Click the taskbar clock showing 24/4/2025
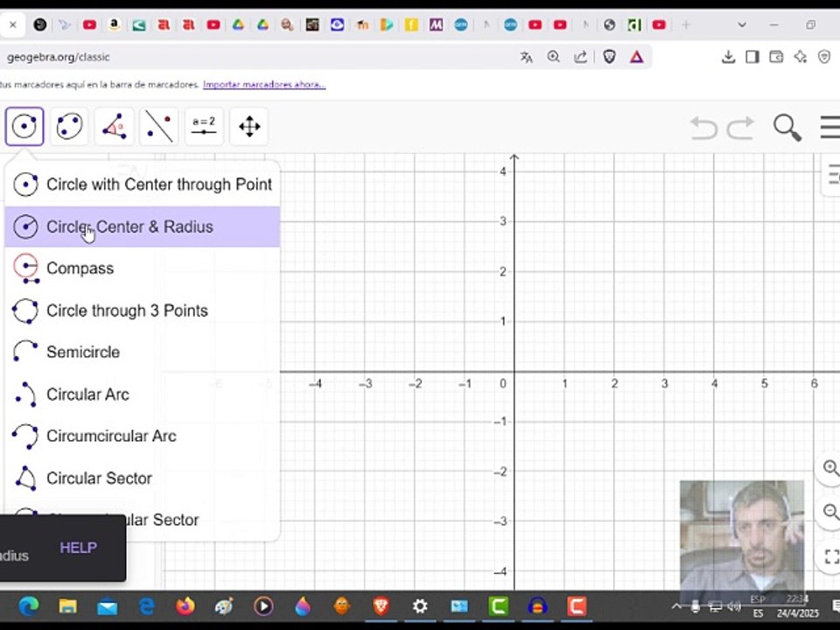840x630 pixels. click(x=798, y=606)
